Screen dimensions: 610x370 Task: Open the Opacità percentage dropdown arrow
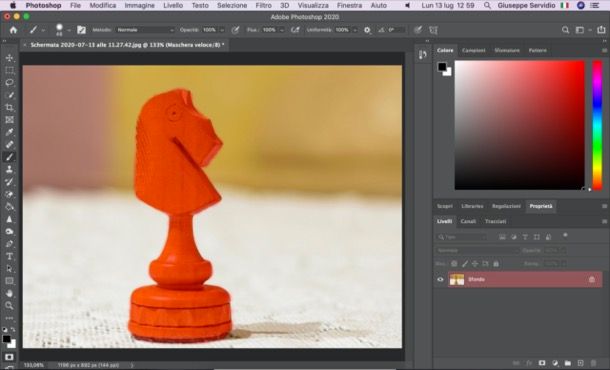pyautogui.click(x=222, y=30)
